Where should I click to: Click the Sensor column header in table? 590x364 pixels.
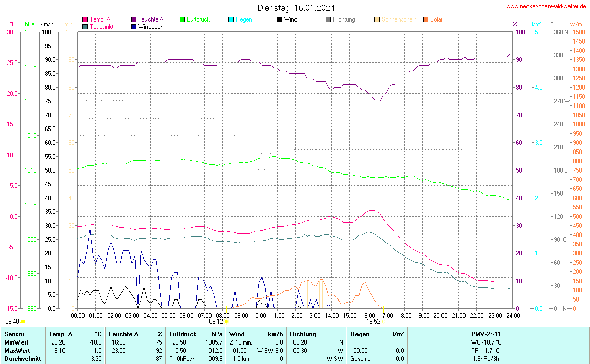point(14,334)
